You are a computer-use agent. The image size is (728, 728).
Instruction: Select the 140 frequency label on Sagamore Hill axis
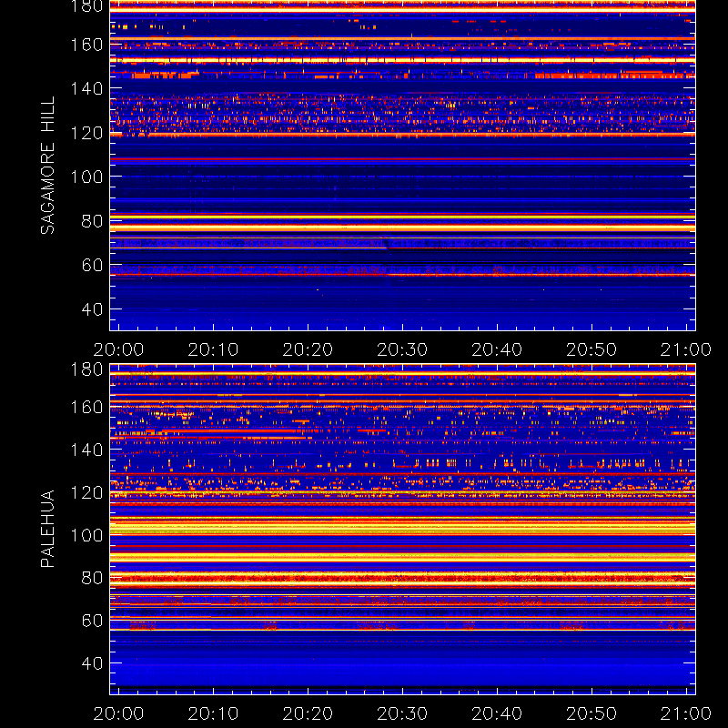click(86, 88)
